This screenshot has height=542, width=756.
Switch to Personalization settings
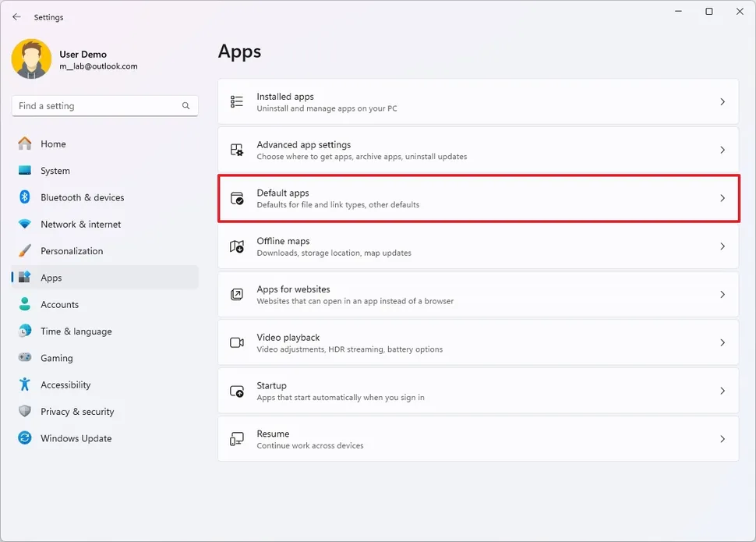[x=72, y=251]
